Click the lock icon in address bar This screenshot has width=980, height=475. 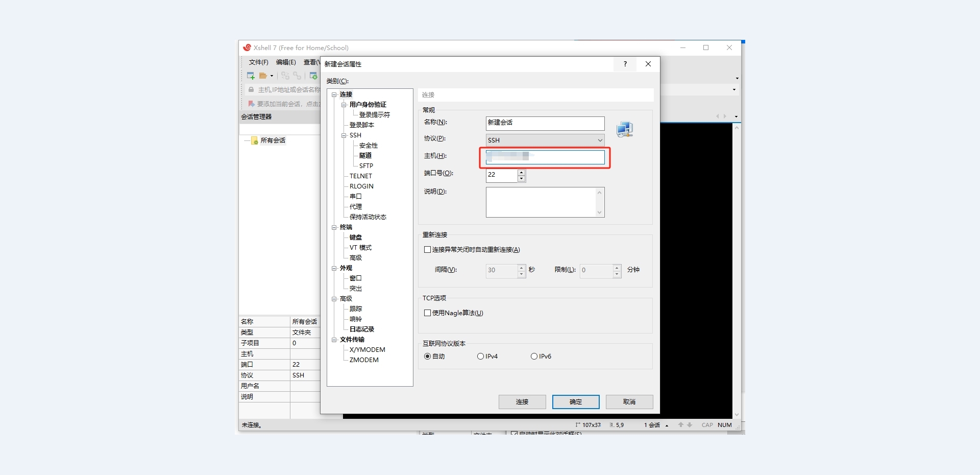[251, 89]
